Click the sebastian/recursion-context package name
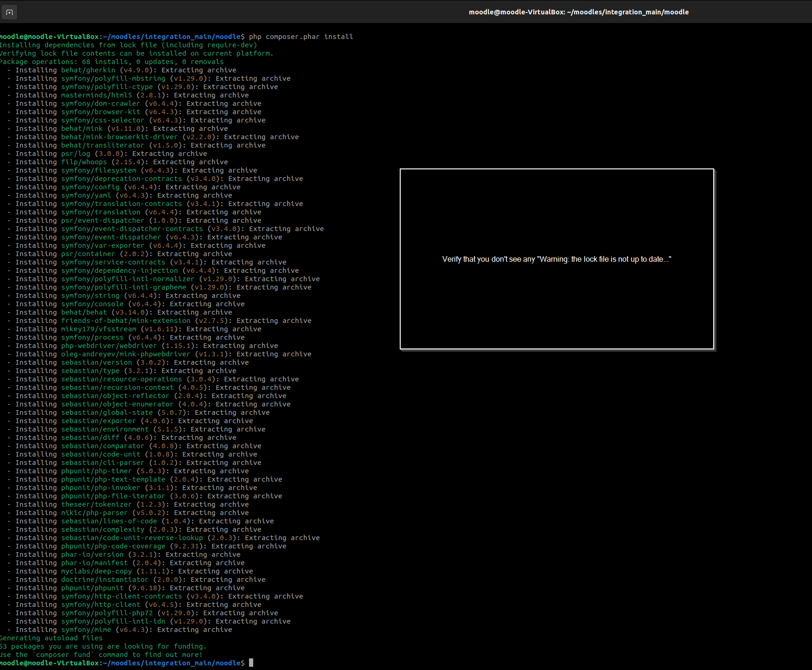The image size is (812, 670). [117, 387]
